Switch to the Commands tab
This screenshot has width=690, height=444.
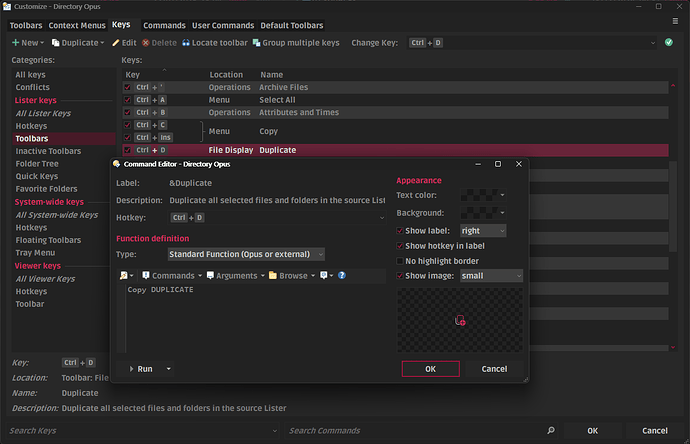coord(164,26)
